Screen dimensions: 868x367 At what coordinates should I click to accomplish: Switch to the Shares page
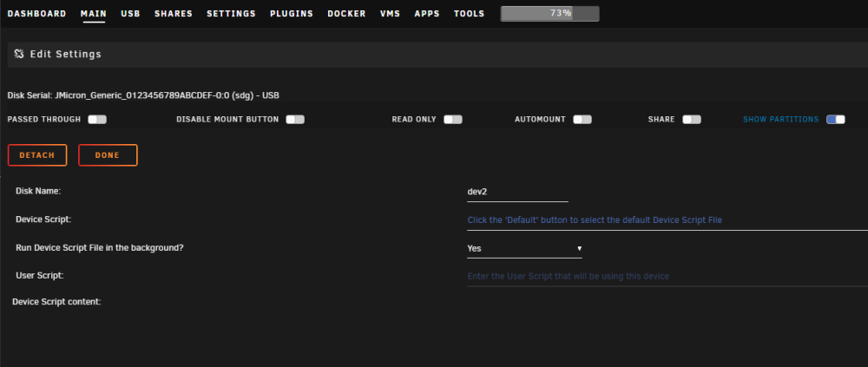coord(174,13)
